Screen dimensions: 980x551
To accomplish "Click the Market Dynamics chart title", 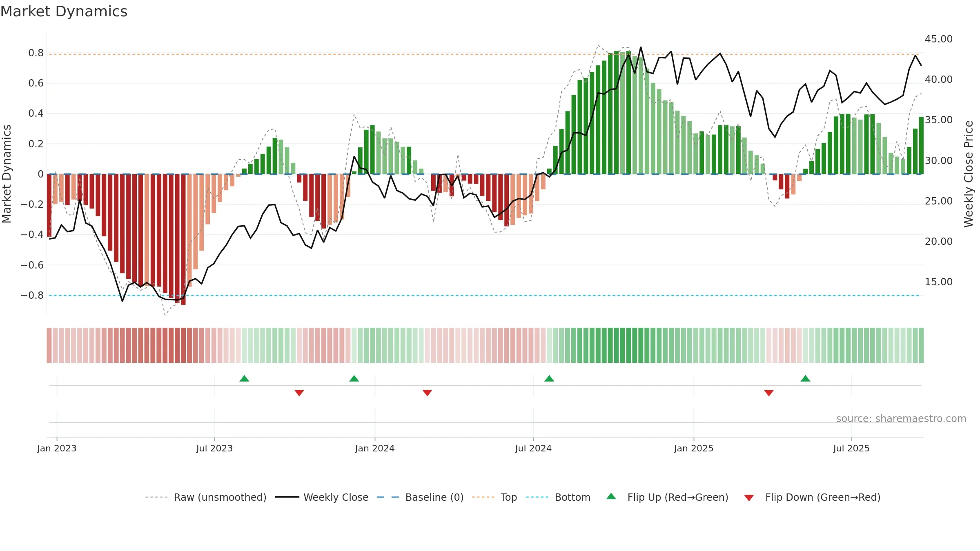I will click(x=64, y=11).
